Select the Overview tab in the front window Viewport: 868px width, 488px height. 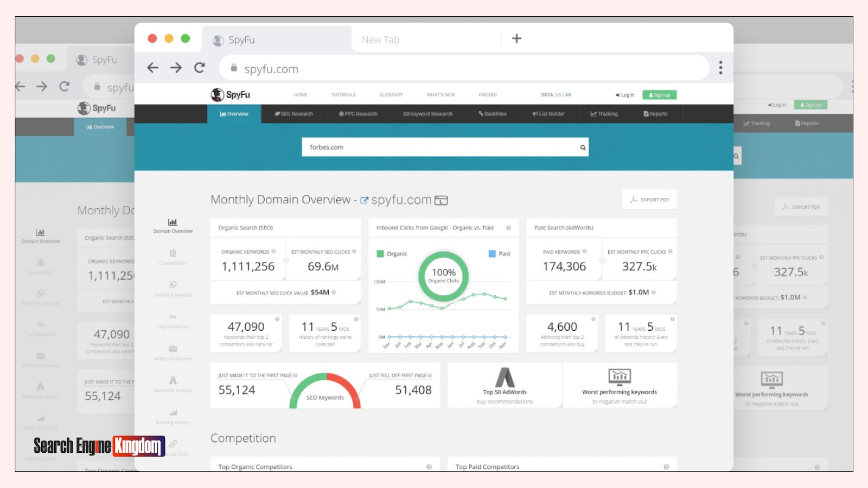click(x=234, y=114)
